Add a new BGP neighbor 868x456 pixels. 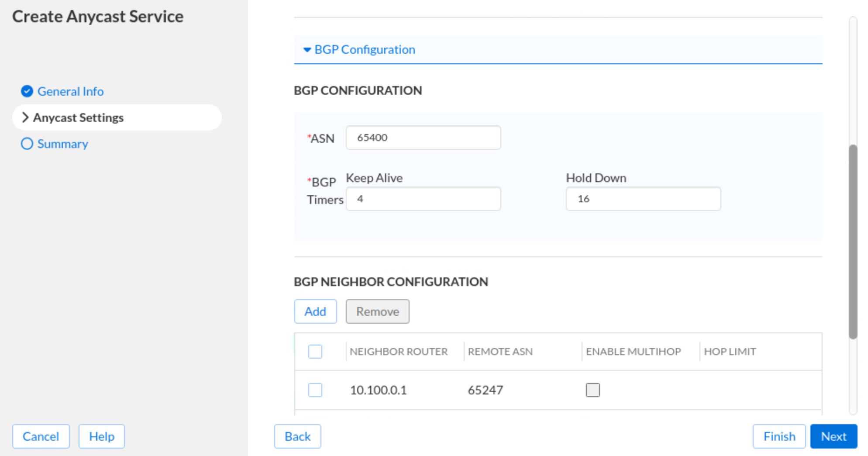[x=315, y=311]
